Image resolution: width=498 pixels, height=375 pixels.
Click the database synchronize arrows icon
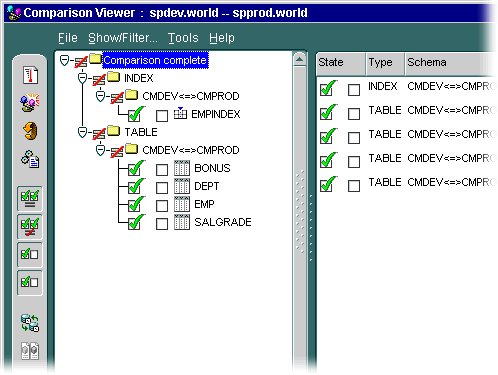[30, 323]
